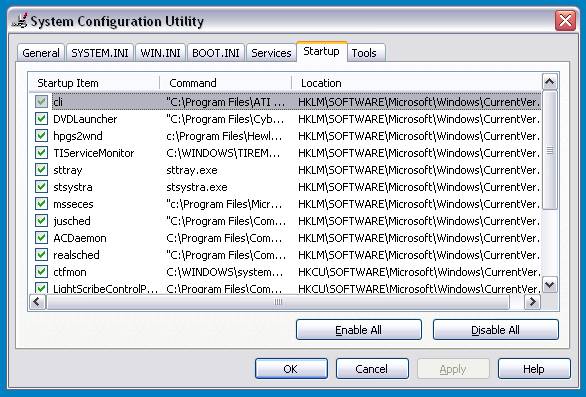Open the SYSTEM.INI tab

pos(100,53)
